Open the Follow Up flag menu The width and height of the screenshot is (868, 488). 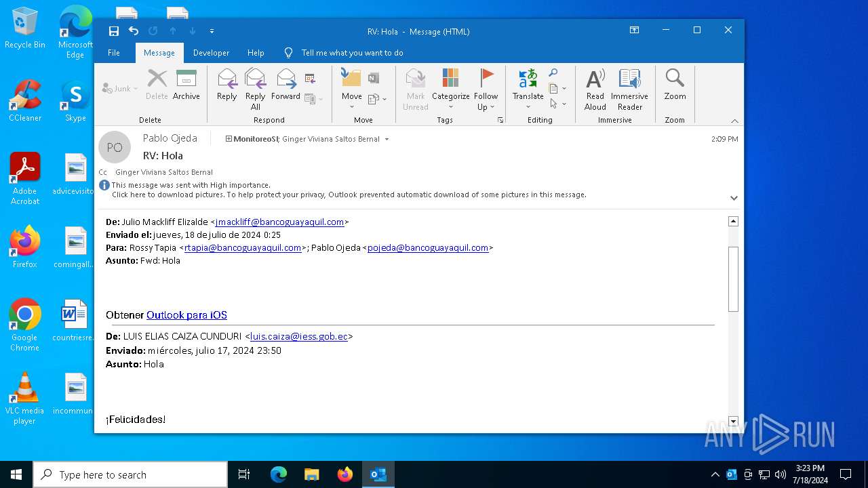(x=486, y=89)
